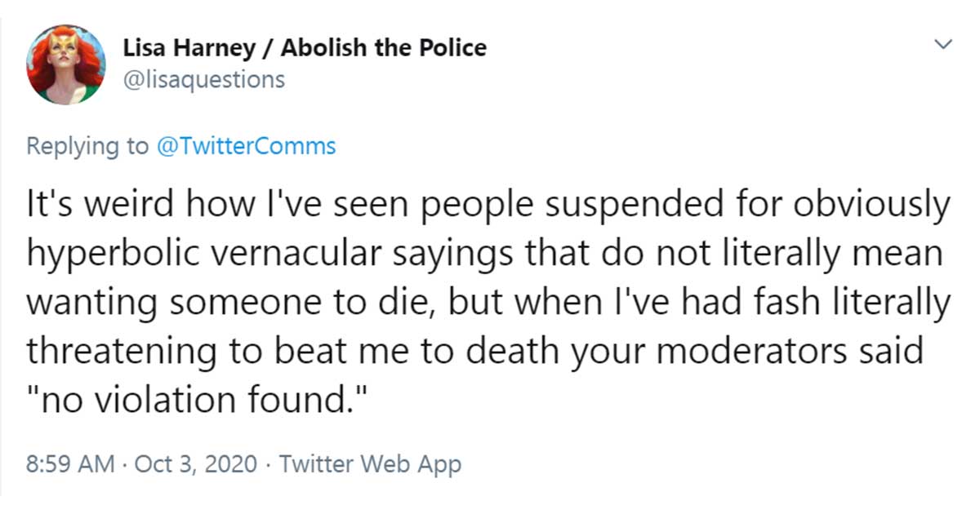Open the Twitter Web App source link
This screenshot has height=514, width=980.
pyautogui.click(x=370, y=464)
